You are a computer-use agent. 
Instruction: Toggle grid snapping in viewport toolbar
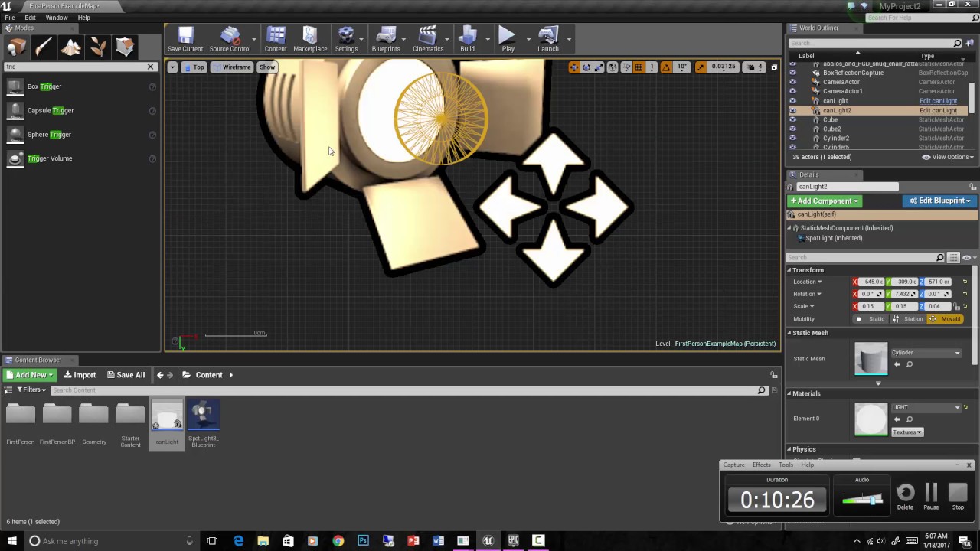pyautogui.click(x=639, y=67)
